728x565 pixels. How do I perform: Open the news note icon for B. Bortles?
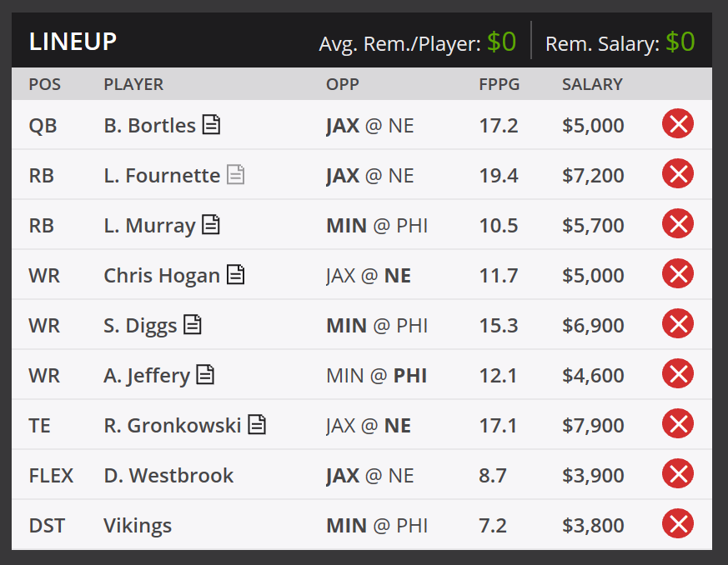[x=211, y=124]
